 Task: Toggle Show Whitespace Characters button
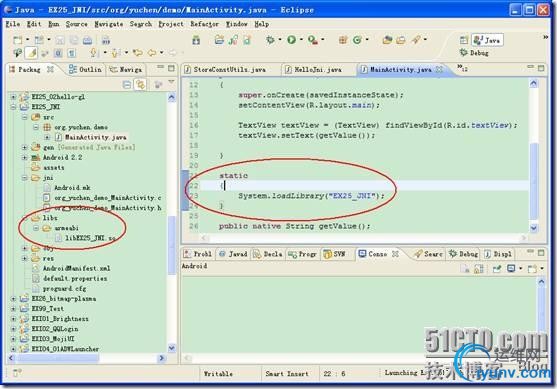coord(72,53)
